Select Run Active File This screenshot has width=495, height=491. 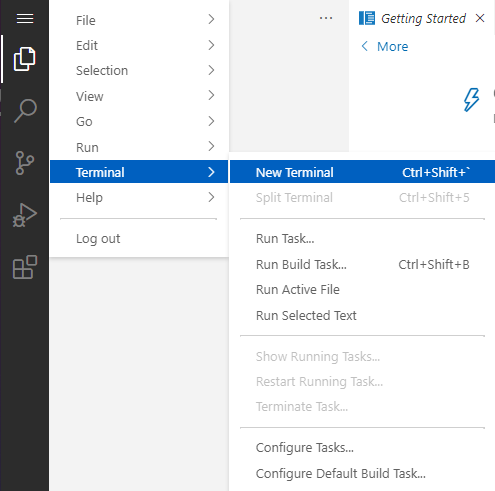point(362,290)
